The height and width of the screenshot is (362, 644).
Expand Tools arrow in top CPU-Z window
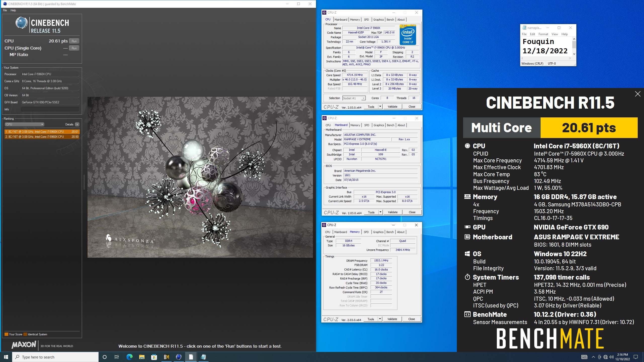point(380,107)
